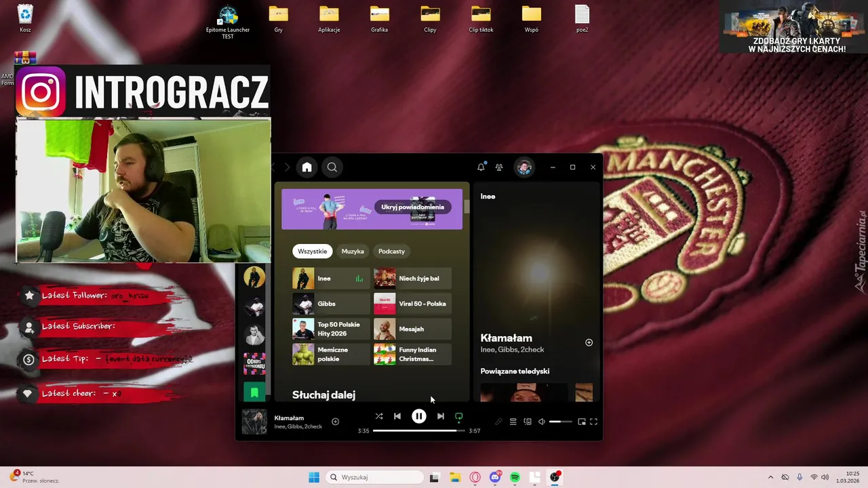Screen dimensions: 868x488
Task: Open Clip tiktok desktop folder
Action: pyautogui.click(x=481, y=18)
